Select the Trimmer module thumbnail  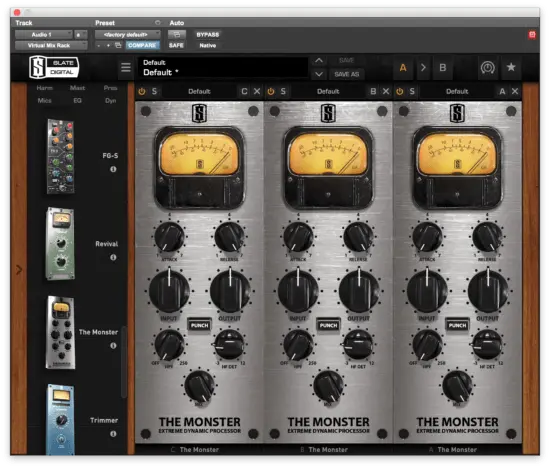60,419
